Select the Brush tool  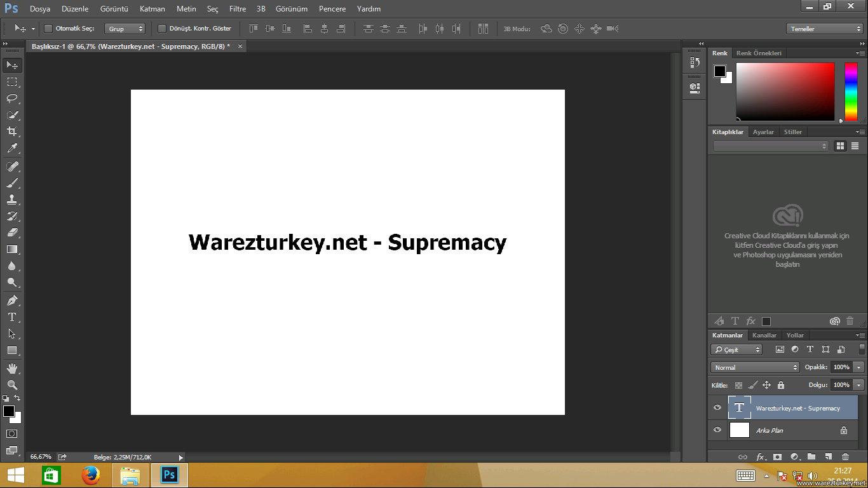pos(12,183)
